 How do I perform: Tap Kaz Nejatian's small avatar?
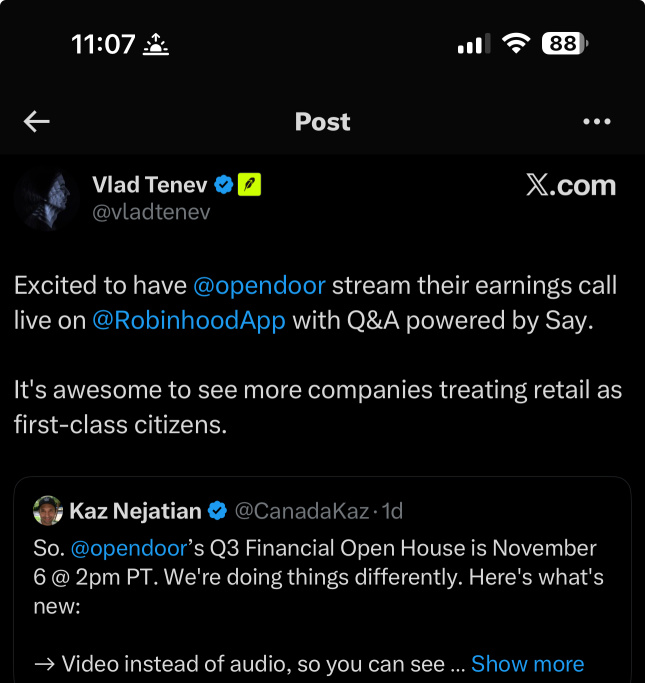47,511
